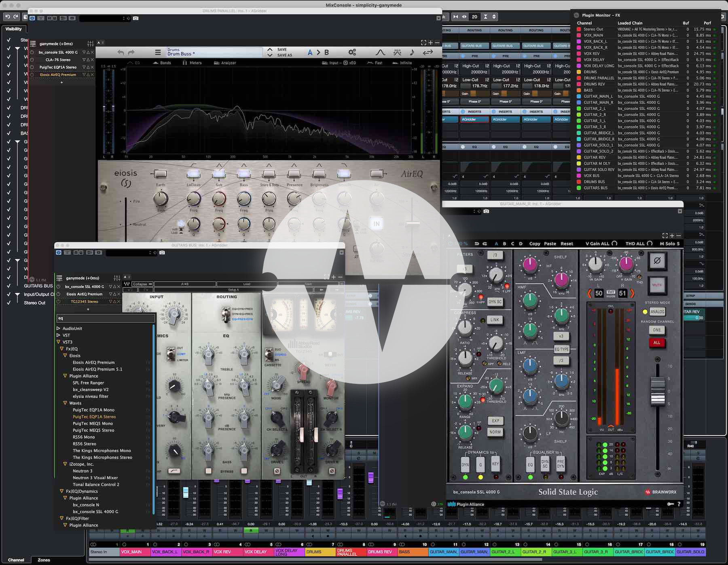Expand AudioUnit category in plugin browser

click(58, 328)
